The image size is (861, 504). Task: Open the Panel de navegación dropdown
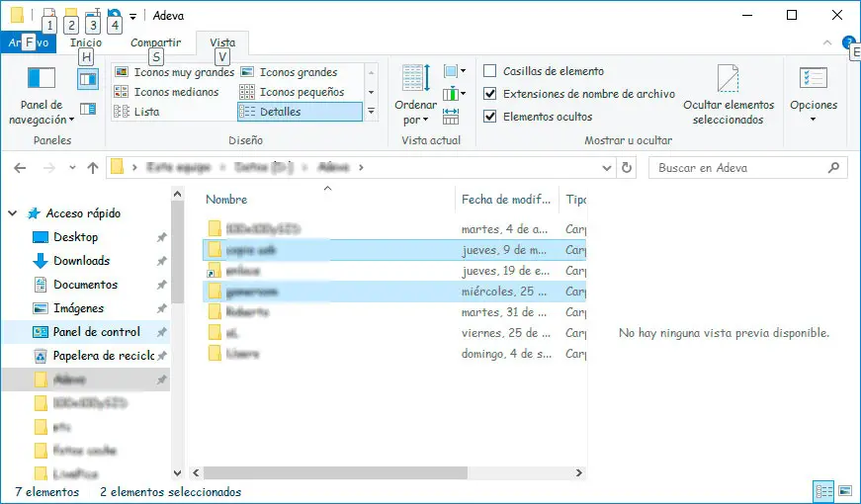42,96
